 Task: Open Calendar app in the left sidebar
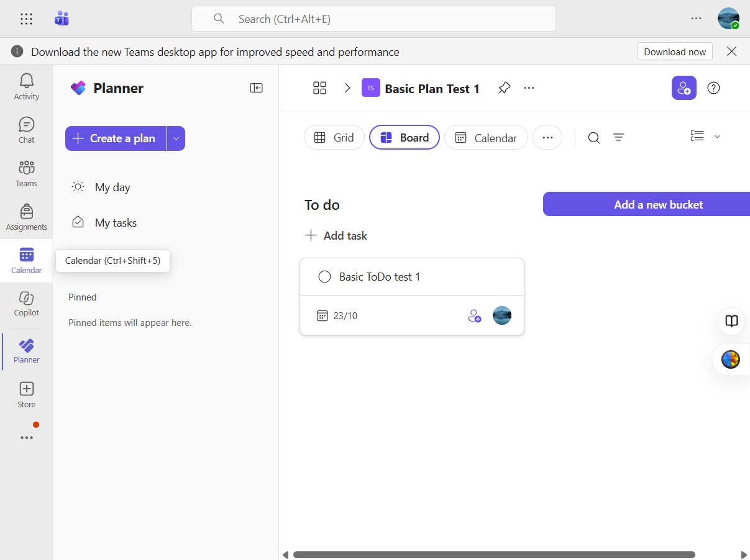tap(26, 261)
